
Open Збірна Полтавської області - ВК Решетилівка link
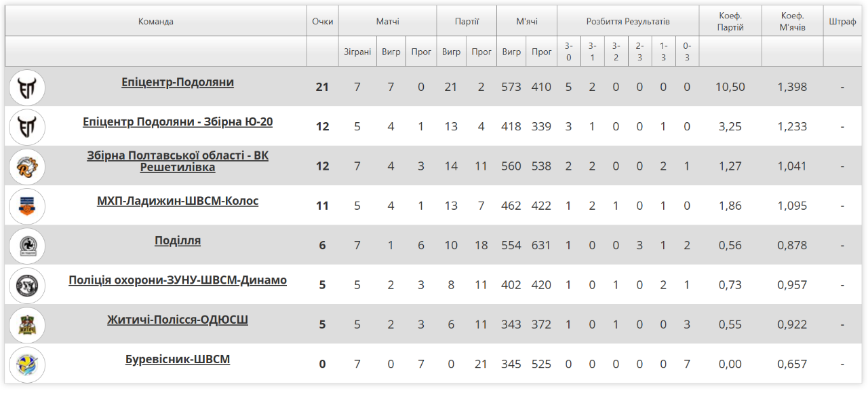(x=178, y=162)
